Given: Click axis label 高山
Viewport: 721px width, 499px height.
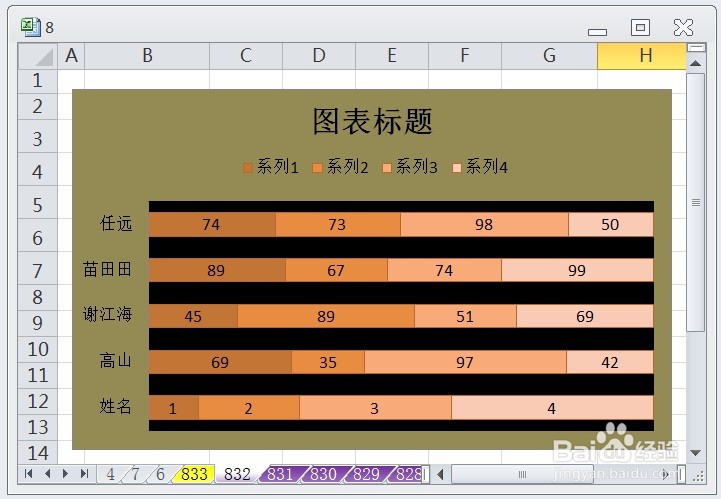Looking at the screenshot, I should click(116, 360).
